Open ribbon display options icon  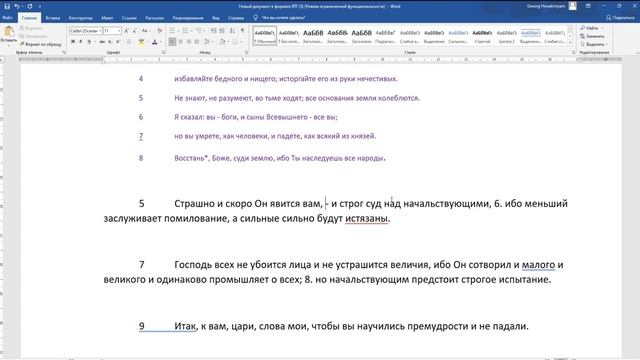(588, 6)
